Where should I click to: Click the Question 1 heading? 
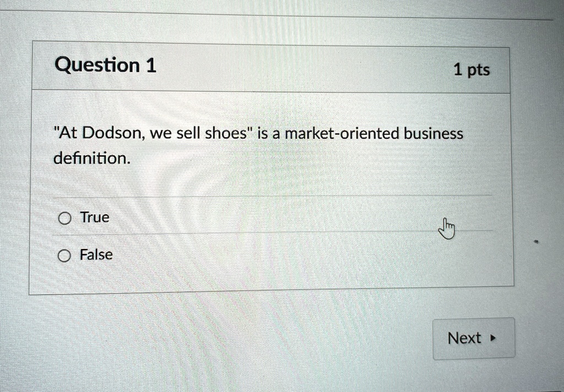(105, 66)
